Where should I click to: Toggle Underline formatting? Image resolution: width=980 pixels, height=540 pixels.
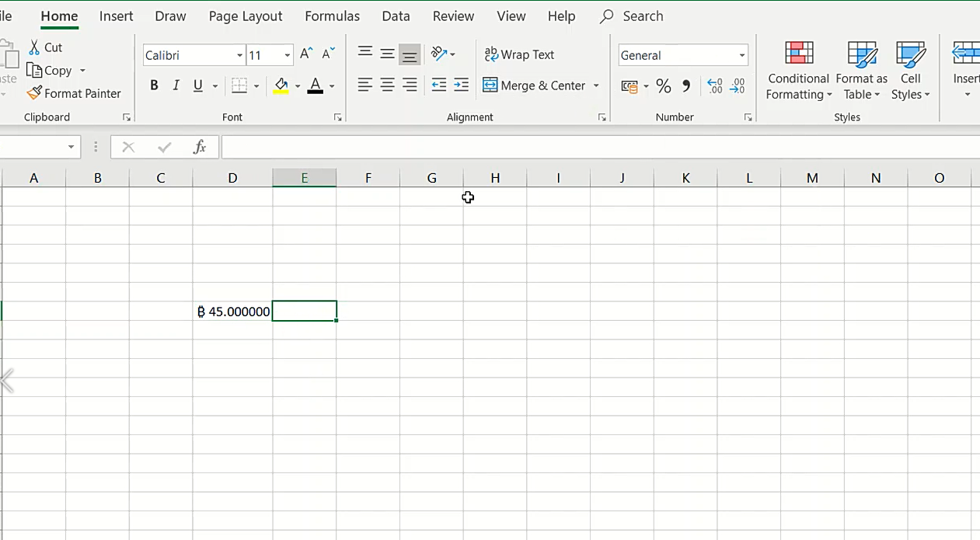tap(198, 86)
